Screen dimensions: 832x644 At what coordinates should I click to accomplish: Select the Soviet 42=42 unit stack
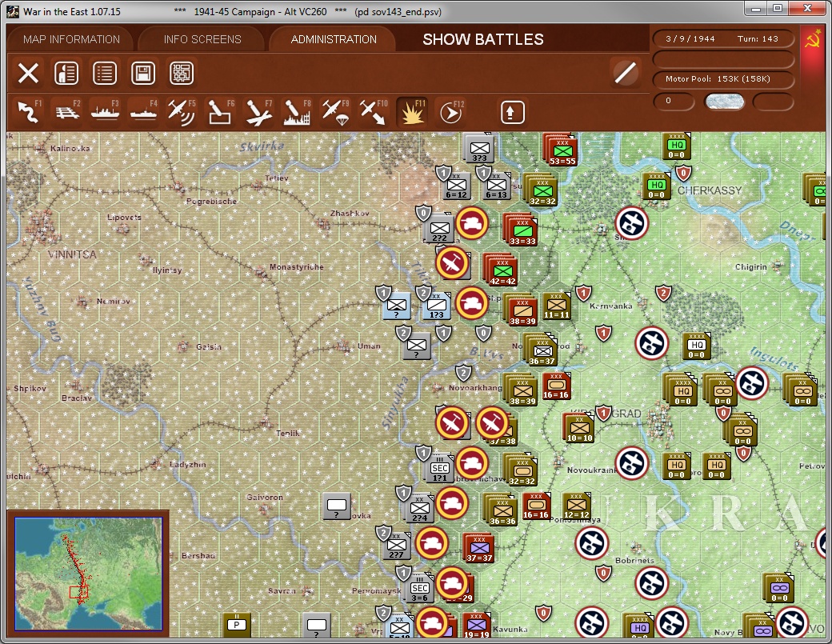click(x=502, y=270)
